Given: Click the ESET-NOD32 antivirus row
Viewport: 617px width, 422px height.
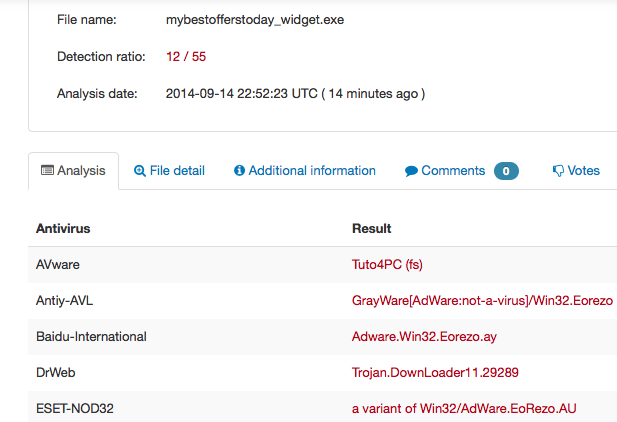Looking at the screenshot, I should click(323, 408).
